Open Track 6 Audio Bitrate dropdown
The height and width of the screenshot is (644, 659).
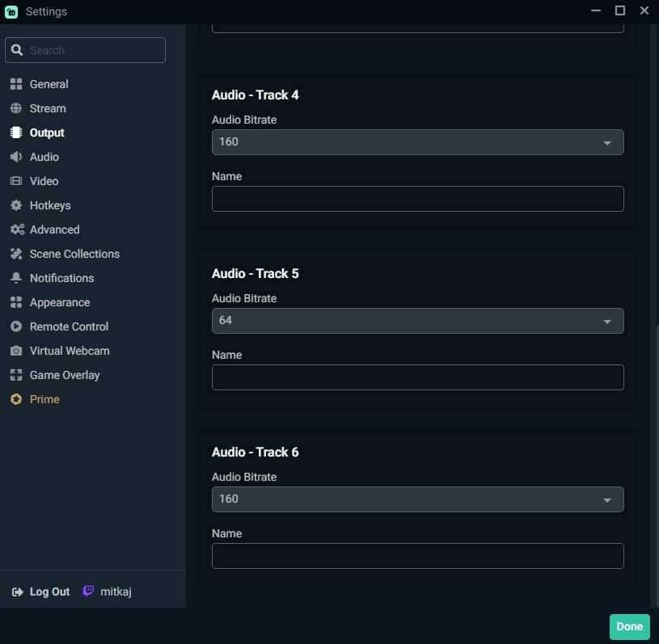click(417, 499)
